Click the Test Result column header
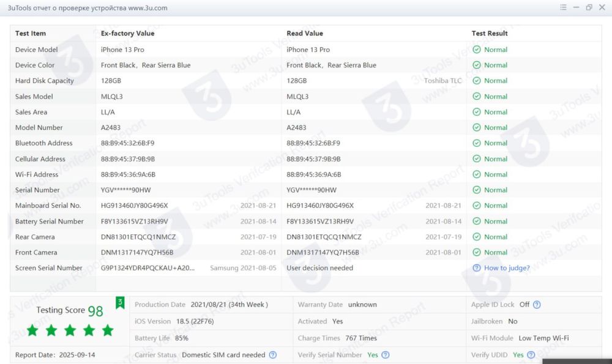The width and height of the screenshot is (612, 364). click(490, 34)
